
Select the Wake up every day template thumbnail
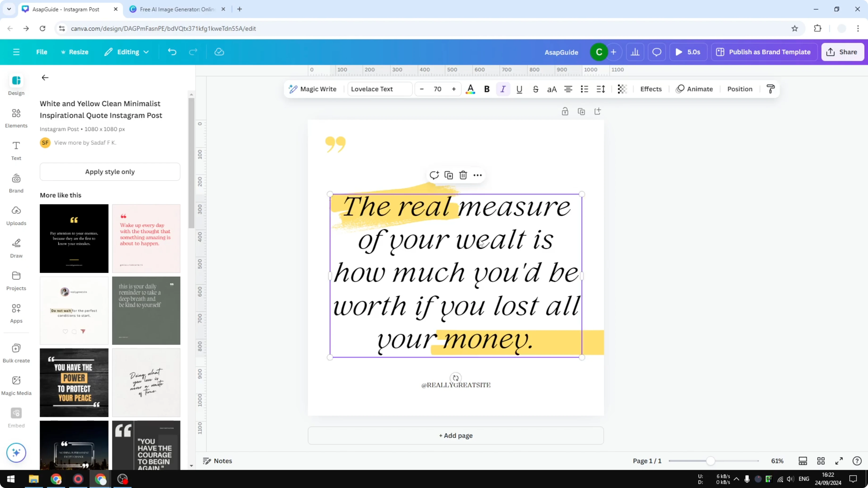click(146, 238)
